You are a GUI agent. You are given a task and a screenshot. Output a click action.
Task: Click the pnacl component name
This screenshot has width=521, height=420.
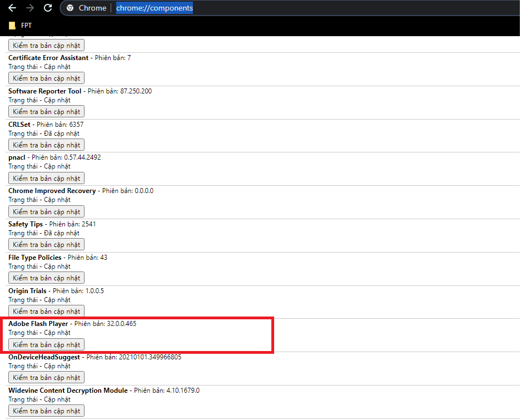[x=17, y=157]
